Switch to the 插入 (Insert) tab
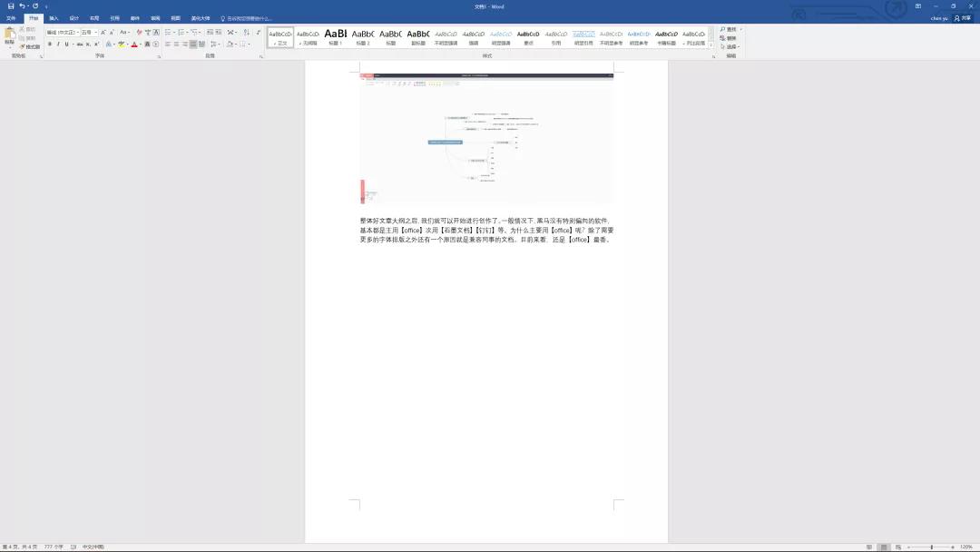 click(x=54, y=17)
